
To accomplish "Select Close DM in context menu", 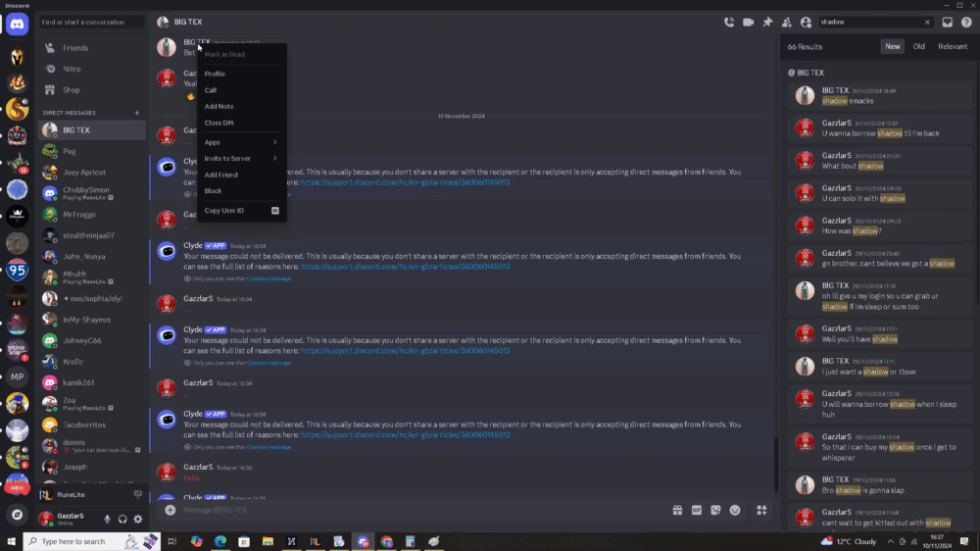I will 241,123.
